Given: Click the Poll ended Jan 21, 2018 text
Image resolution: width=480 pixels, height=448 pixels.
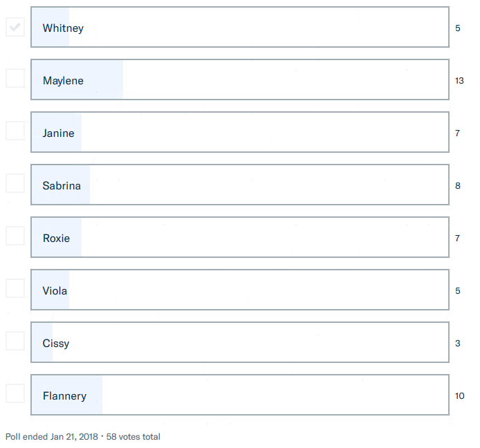Looking at the screenshot, I should [x=52, y=437].
